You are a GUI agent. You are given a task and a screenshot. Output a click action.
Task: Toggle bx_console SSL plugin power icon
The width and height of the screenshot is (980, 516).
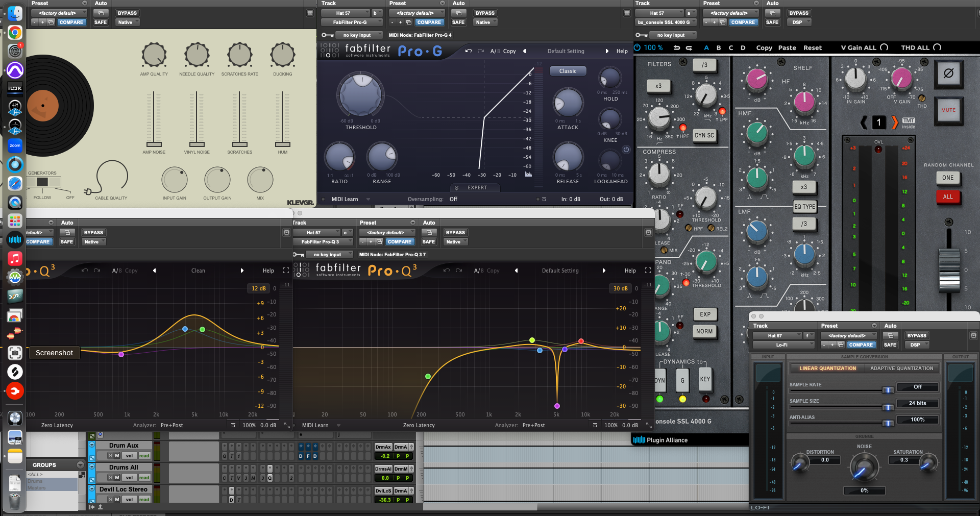coord(637,47)
